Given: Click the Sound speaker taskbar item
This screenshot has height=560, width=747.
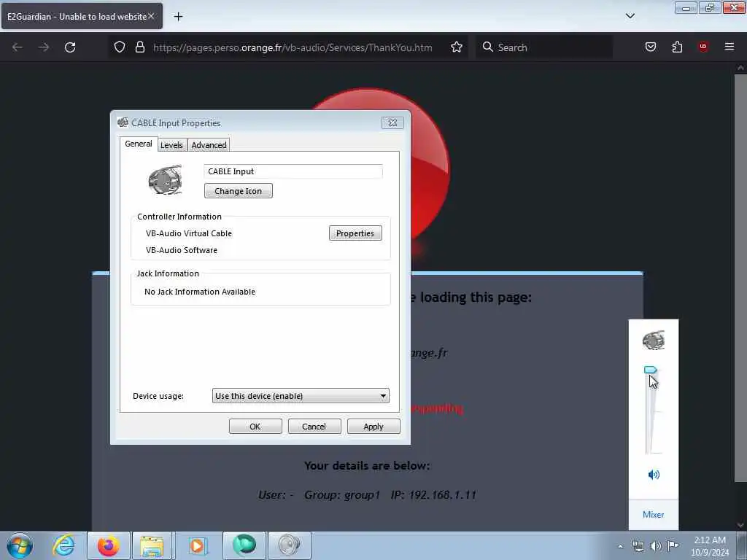Looking at the screenshot, I should pyautogui.click(x=289, y=545).
